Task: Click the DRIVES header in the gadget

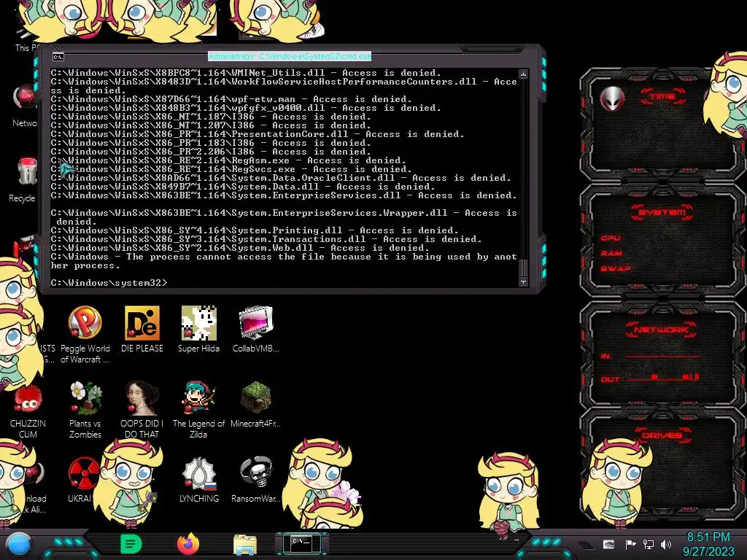Action: click(661, 435)
